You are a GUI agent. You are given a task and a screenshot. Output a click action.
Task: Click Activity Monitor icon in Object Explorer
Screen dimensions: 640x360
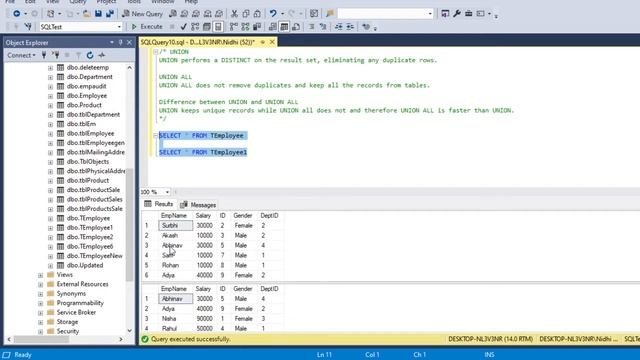pyautogui.click(x=102, y=55)
